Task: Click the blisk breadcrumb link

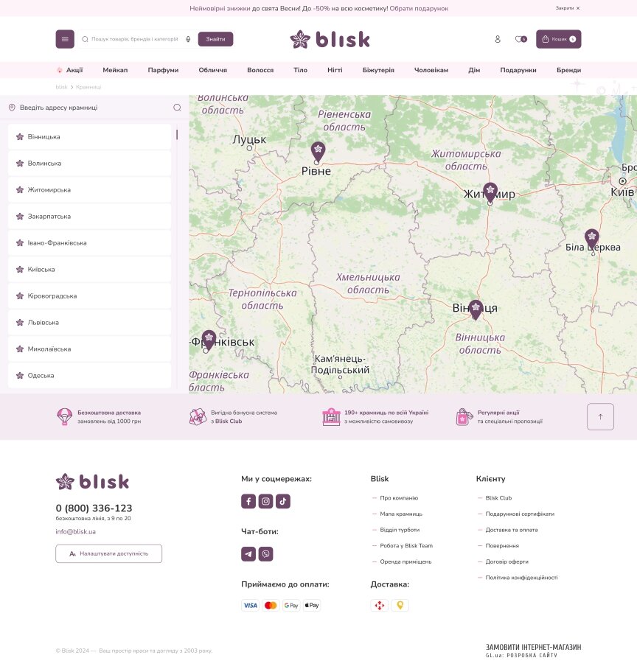Action: coord(61,87)
